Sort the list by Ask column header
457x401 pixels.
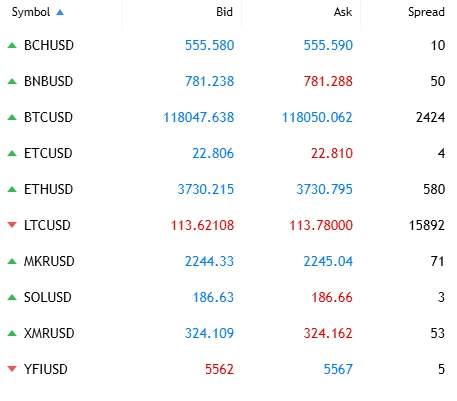click(343, 12)
